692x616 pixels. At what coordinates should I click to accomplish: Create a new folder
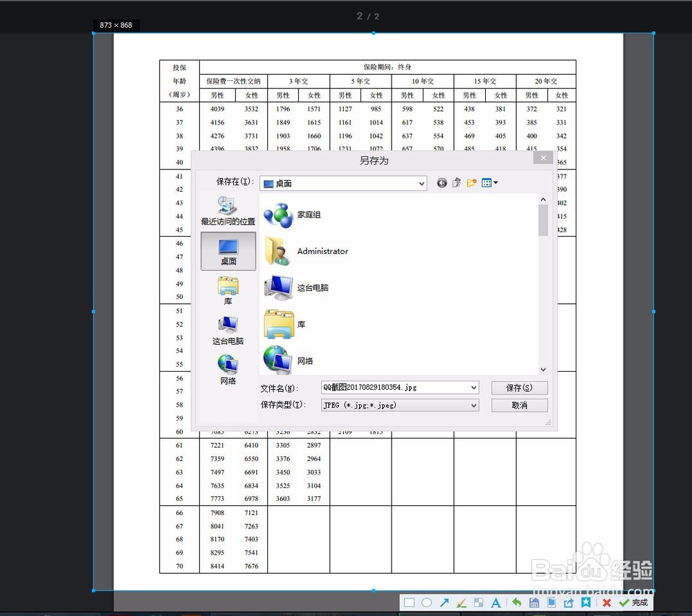[x=471, y=183]
